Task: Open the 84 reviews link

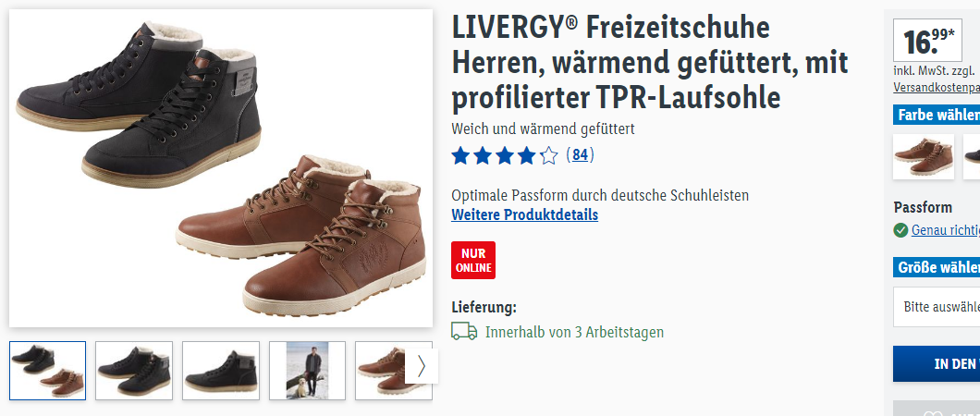Action: [x=580, y=155]
